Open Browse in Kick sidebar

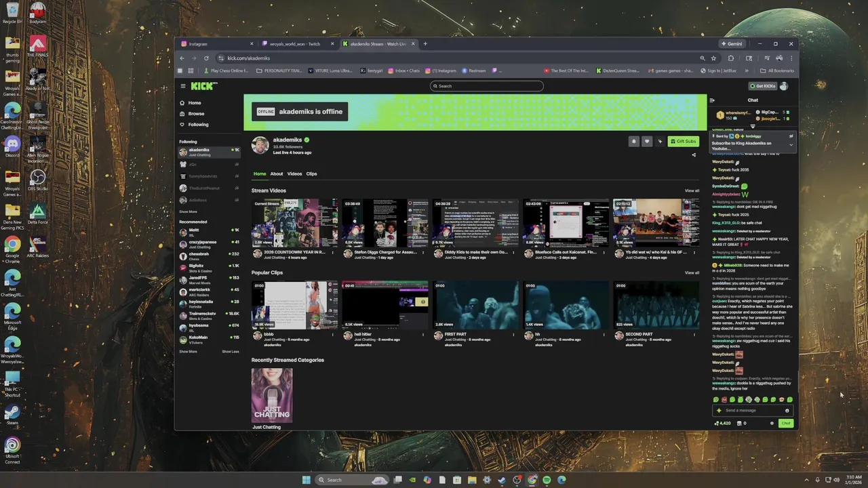[196, 114]
